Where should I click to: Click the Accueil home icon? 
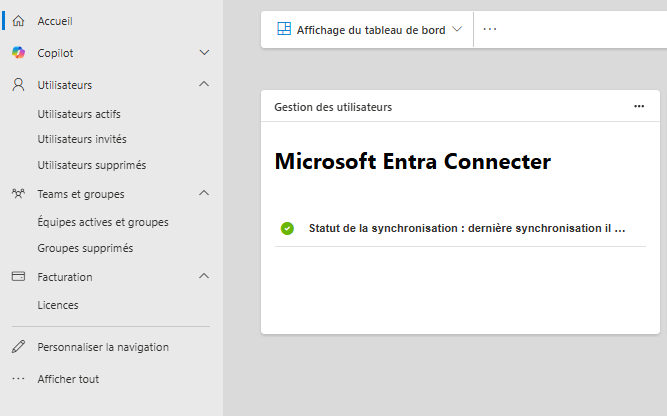tap(18, 21)
